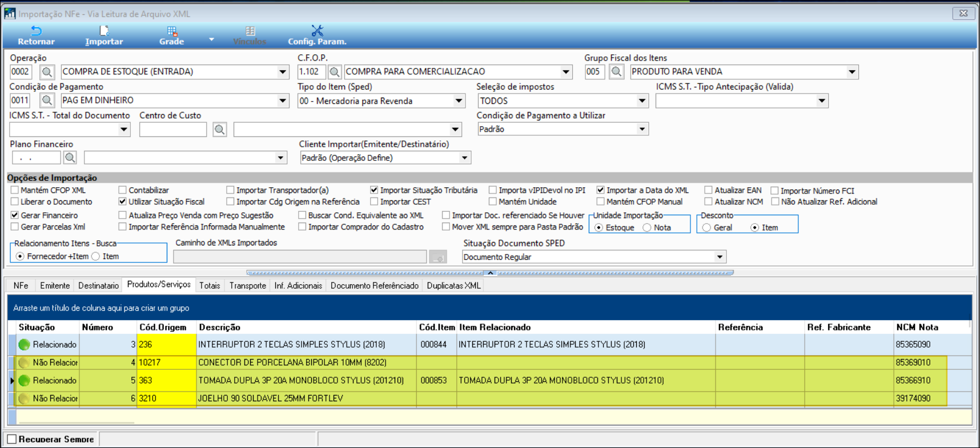
Task: Uncheck Gerar Financeiro option
Action: pyautogui.click(x=15, y=215)
